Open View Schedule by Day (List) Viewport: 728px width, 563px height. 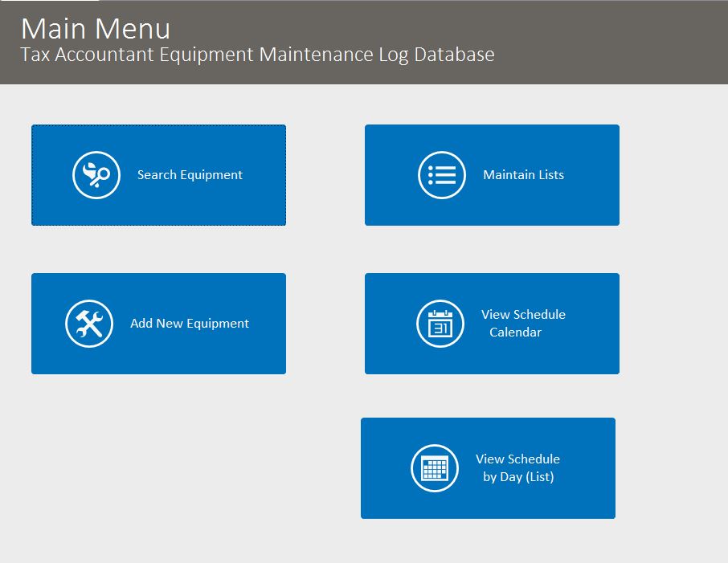click(488, 468)
